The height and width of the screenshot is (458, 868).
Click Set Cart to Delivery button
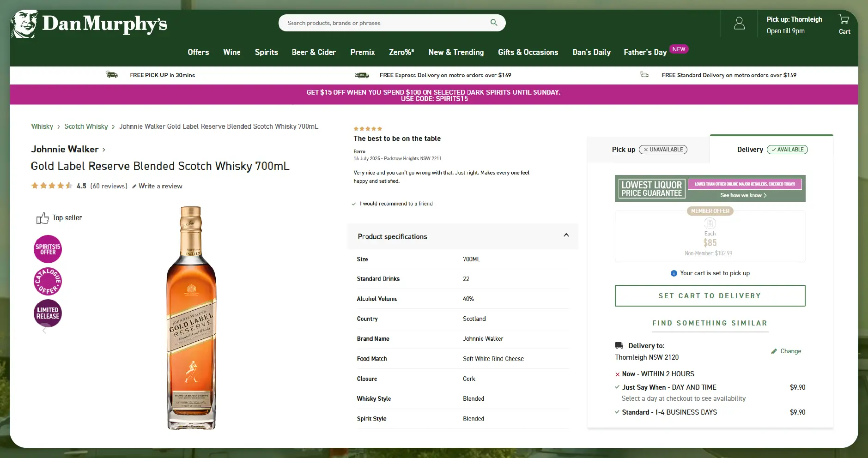click(x=710, y=295)
